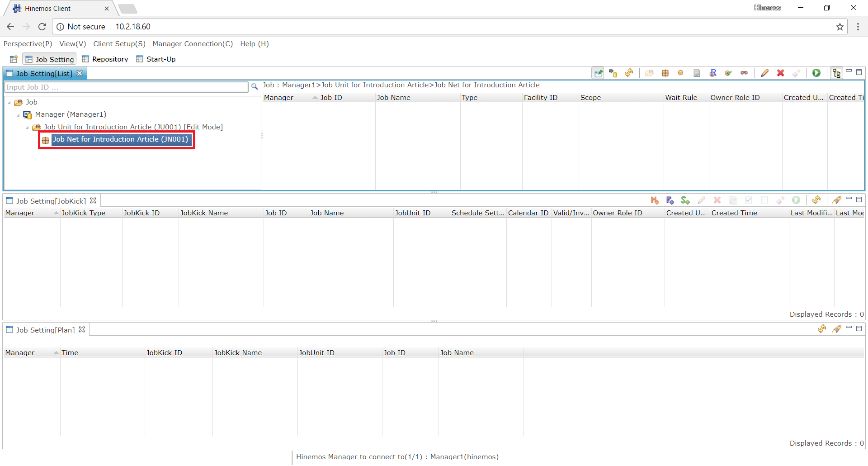Click the monitor job goggles icon

(744, 73)
